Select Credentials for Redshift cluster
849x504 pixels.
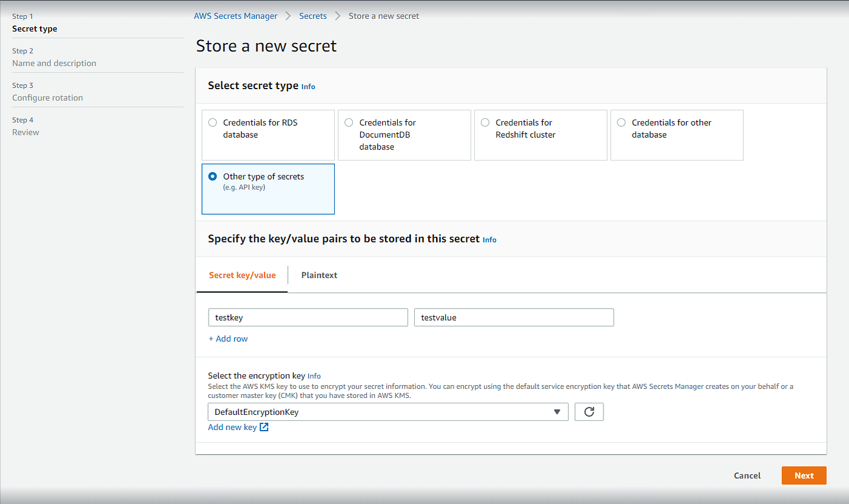(485, 122)
